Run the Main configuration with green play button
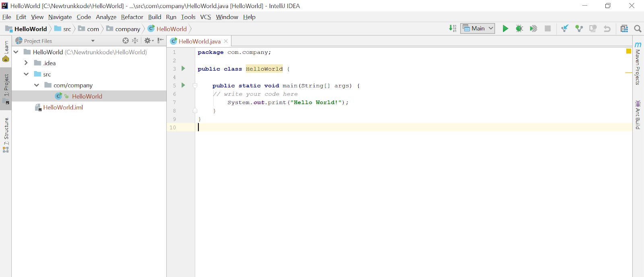This screenshot has width=644, height=277. [x=505, y=29]
